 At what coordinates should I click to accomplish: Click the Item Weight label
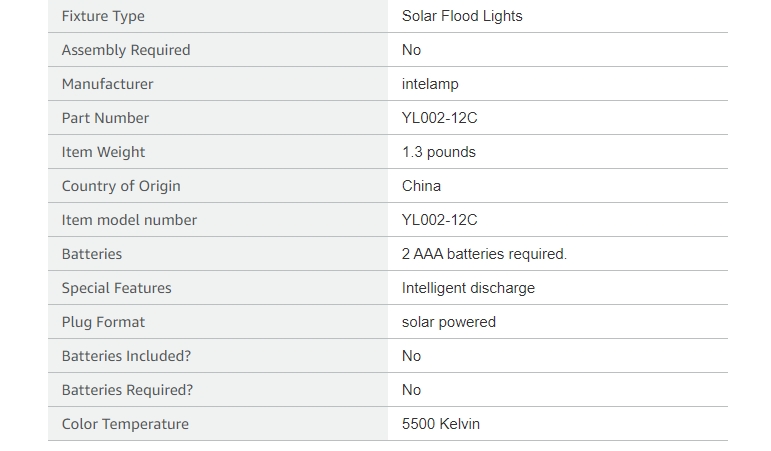[103, 152]
